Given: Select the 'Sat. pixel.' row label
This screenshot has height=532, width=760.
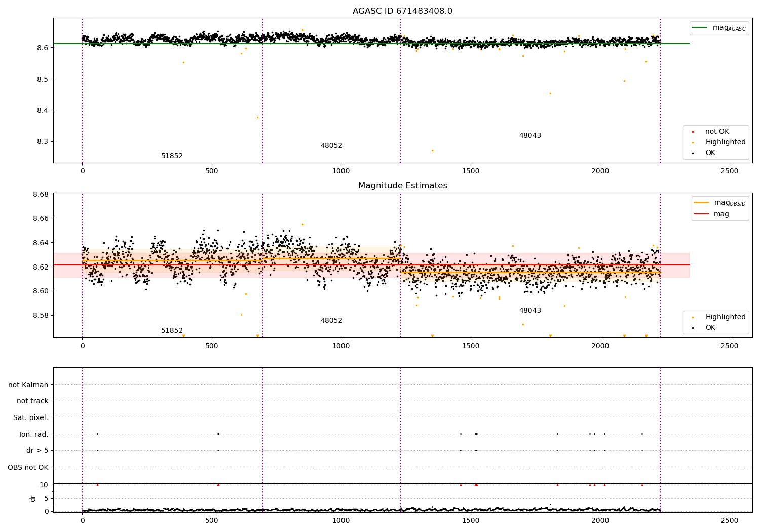Looking at the screenshot, I should pos(31,418).
